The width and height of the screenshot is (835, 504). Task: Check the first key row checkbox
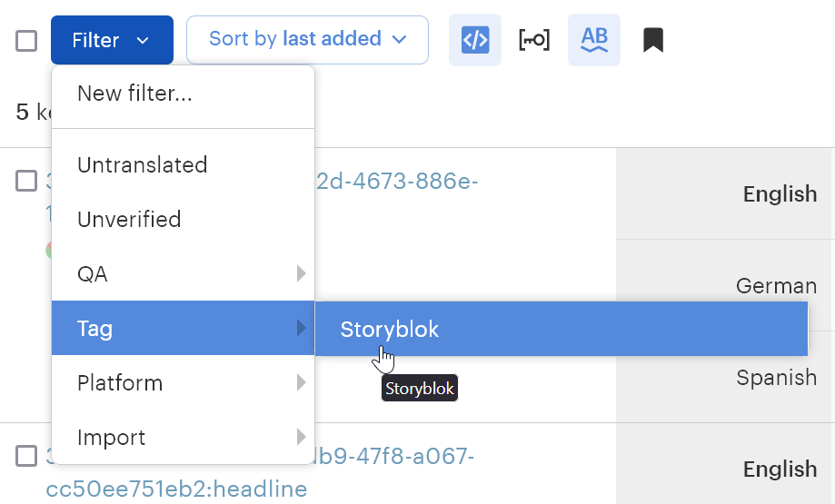click(26, 181)
